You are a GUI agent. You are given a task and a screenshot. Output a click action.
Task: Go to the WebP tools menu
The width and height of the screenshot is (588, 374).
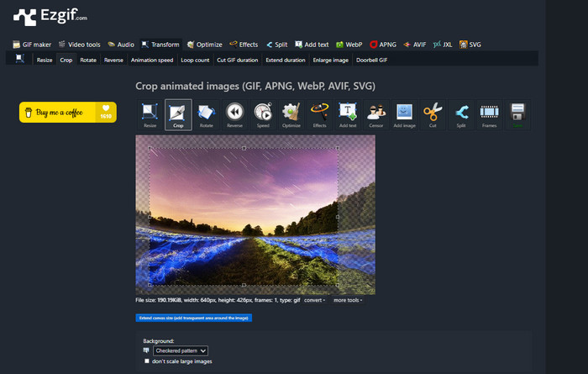tap(349, 45)
